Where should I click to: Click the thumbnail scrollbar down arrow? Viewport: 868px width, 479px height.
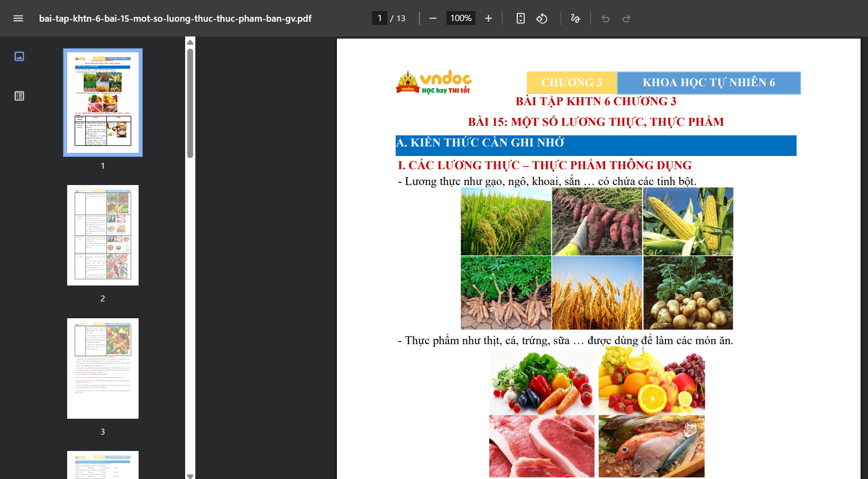coord(190,475)
